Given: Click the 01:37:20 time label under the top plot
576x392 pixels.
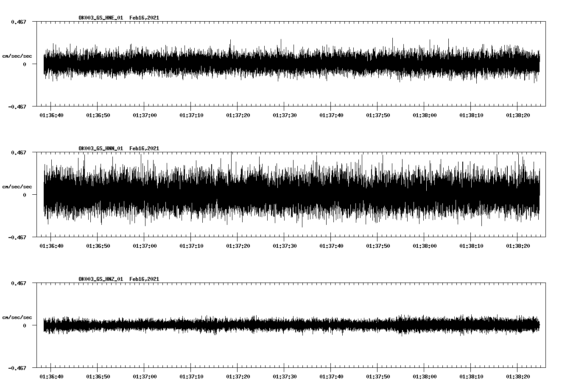Looking at the screenshot, I should [238, 115].
